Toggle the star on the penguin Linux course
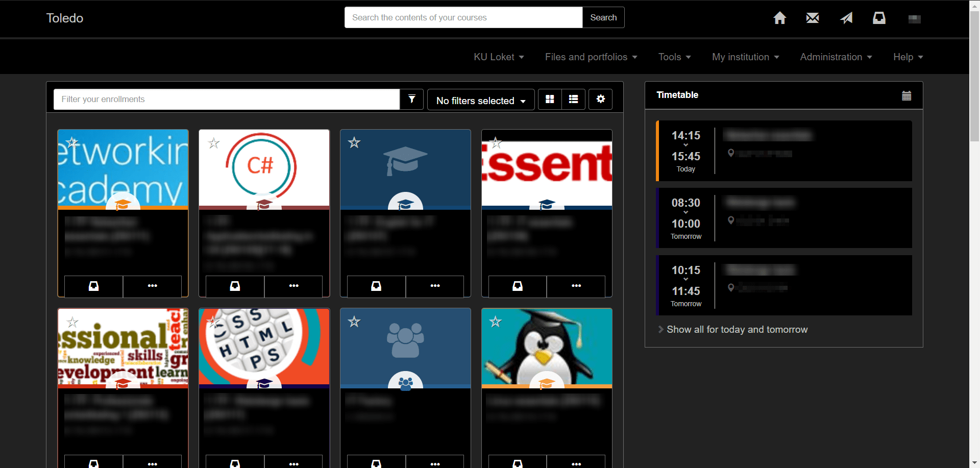 [496, 322]
